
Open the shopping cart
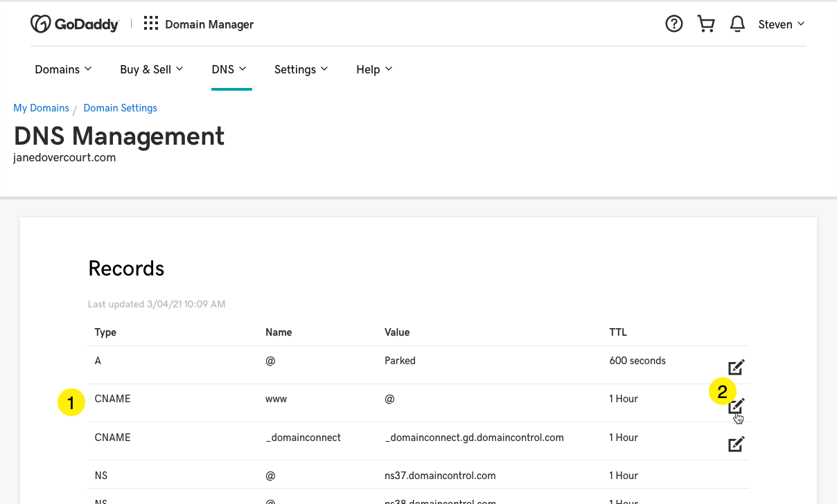(706, 24)
